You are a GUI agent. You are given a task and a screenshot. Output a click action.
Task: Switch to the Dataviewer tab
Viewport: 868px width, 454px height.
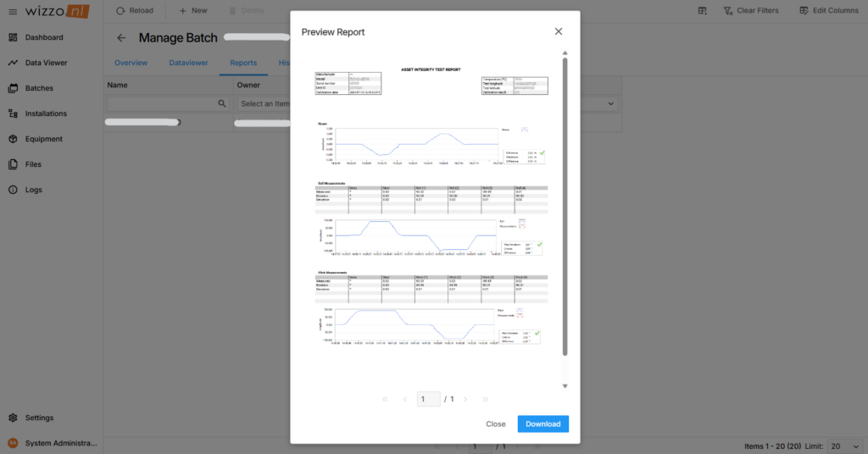188,63
